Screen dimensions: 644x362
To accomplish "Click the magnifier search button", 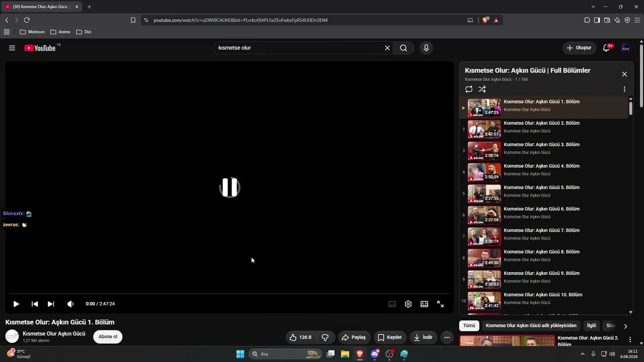I will click(404, 48).
